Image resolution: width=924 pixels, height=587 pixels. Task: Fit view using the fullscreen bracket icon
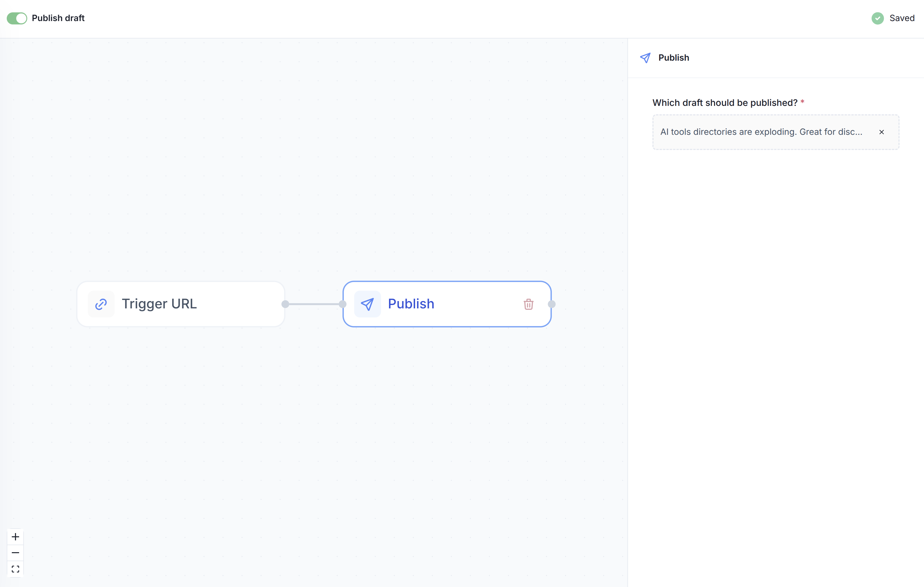point(15,569)
